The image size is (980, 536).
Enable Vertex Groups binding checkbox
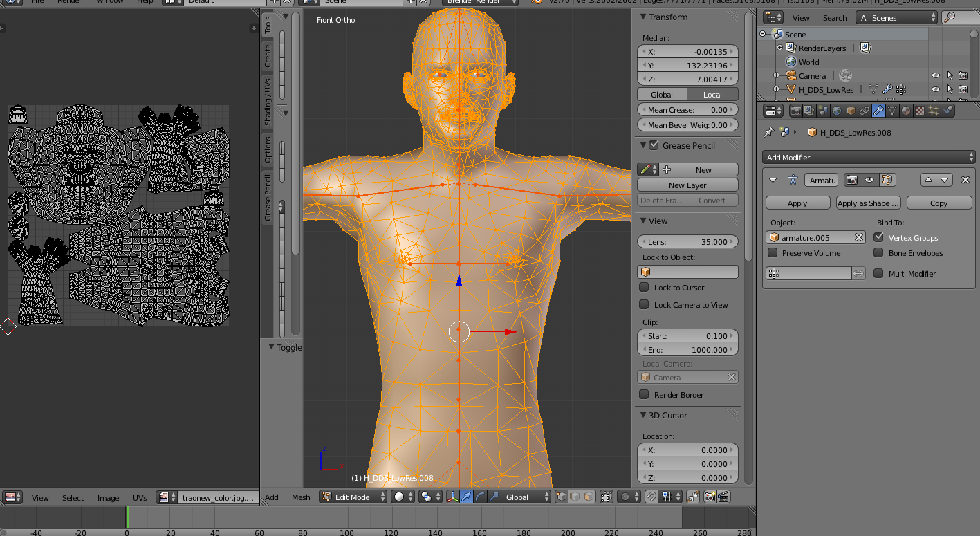[878, 237]
